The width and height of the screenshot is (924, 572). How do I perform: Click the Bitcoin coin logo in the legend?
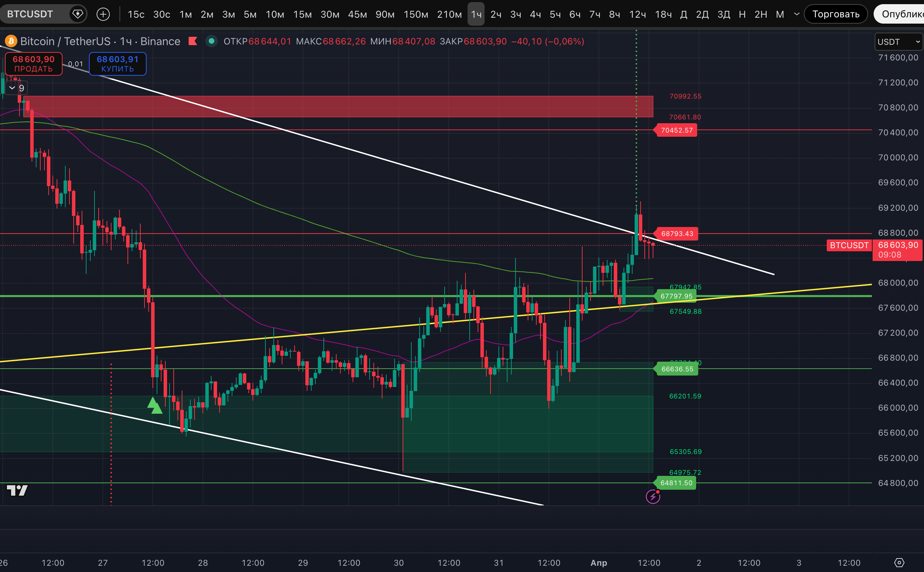[11, 41]
